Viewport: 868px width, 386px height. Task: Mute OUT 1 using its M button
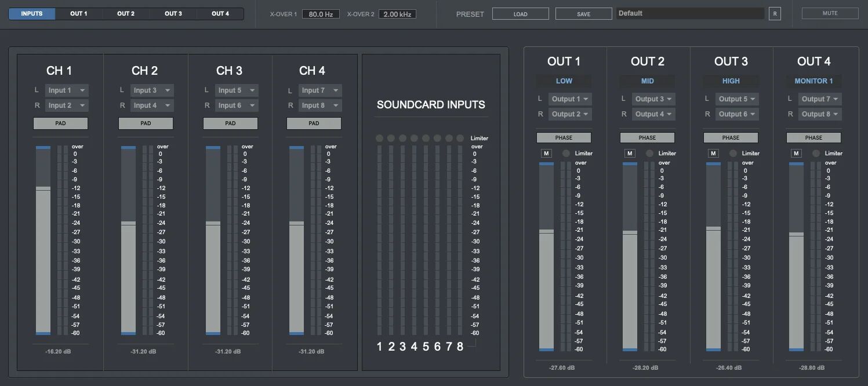[x=545, y=153]
